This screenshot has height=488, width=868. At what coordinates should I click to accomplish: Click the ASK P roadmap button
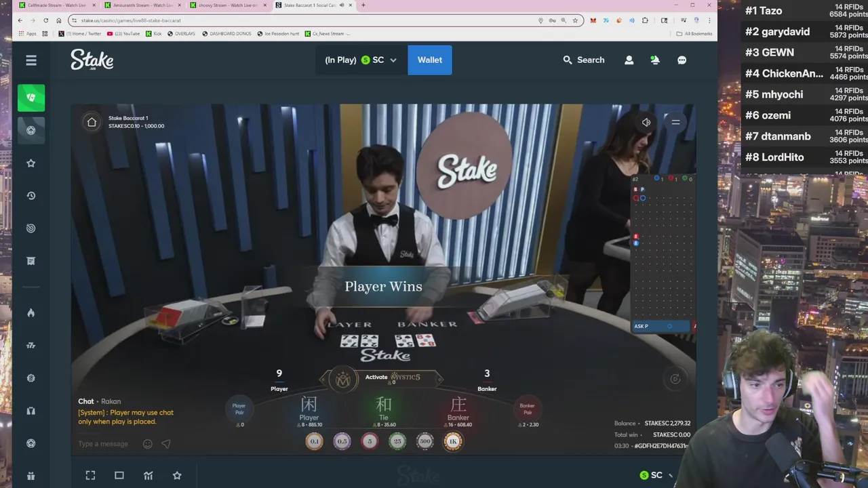660,326
